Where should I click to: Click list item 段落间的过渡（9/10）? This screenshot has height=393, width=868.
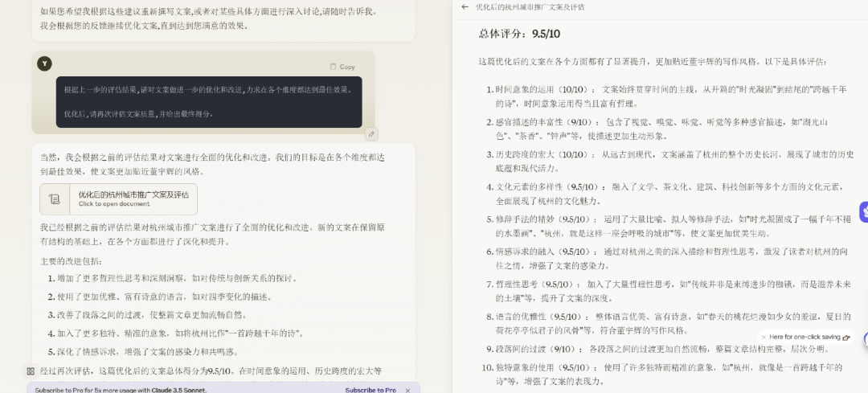pyautogui.click(x=657, y=350)
